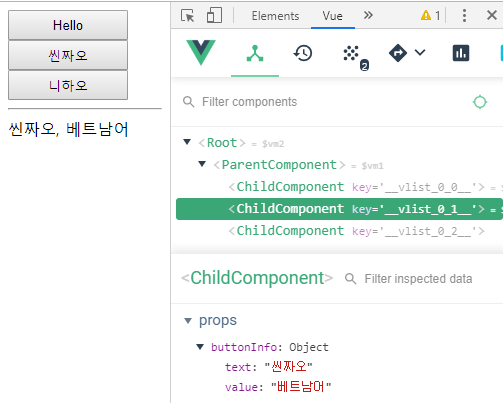Collapse the props section arrow
The width and height of the screenshot is (503, 403).
tap(188, 321)
